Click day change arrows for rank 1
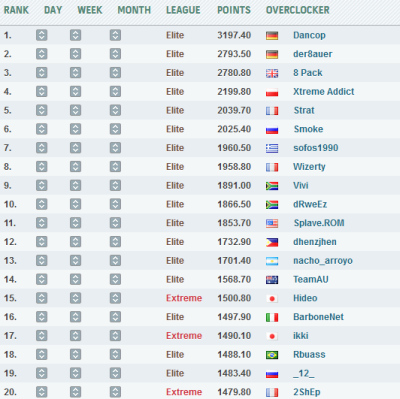This screenshot has height=399, width=400. coord(42,35)
